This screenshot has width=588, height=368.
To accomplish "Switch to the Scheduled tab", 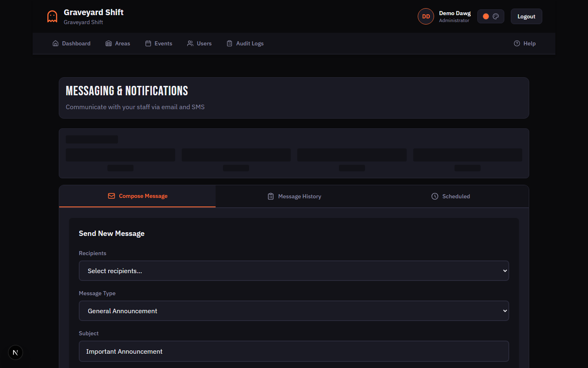I will click(450, 196).
